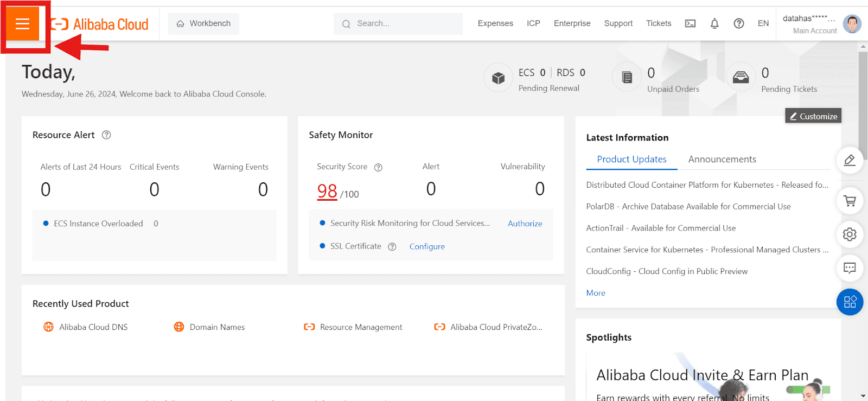The width and height of the screenshot is (868, 401).
Task: Open the PolarDB Archive Database update
Action: point(688,207)
